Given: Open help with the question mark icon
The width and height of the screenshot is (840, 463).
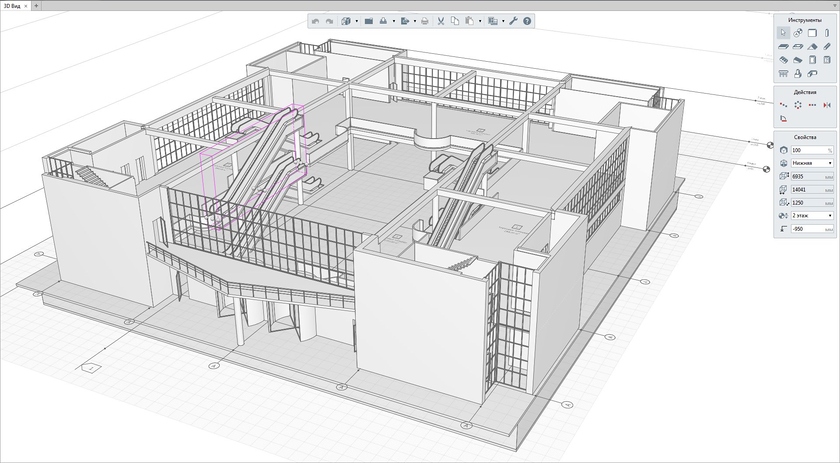Looking at the screenshot, I should [x=527, y=20].
